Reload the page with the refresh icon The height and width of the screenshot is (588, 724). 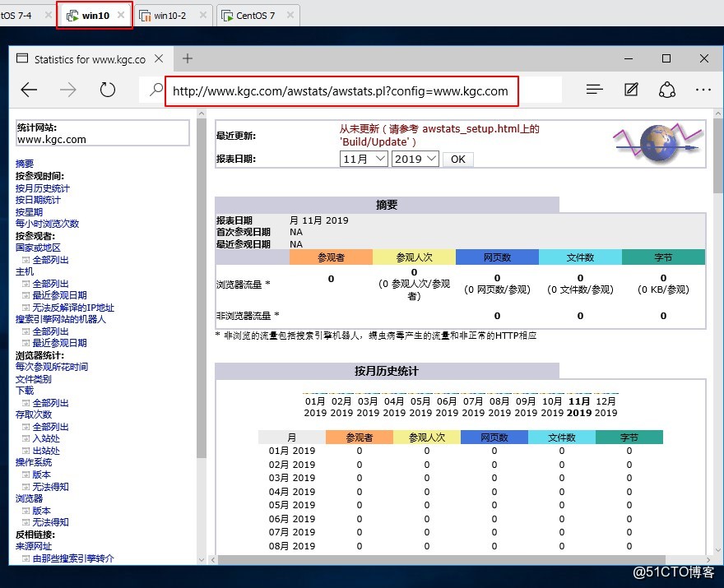(107, 90)
